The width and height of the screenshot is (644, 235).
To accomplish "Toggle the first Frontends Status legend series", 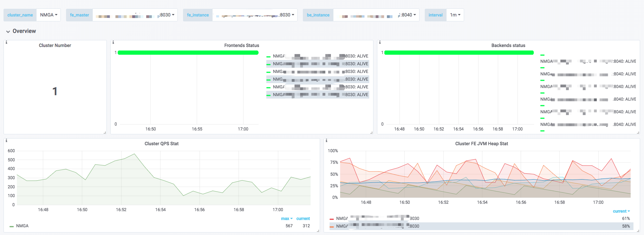I will point(320,56).
